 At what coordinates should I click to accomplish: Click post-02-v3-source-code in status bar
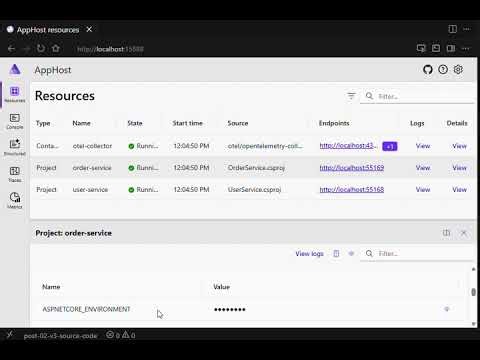point(60,336)
